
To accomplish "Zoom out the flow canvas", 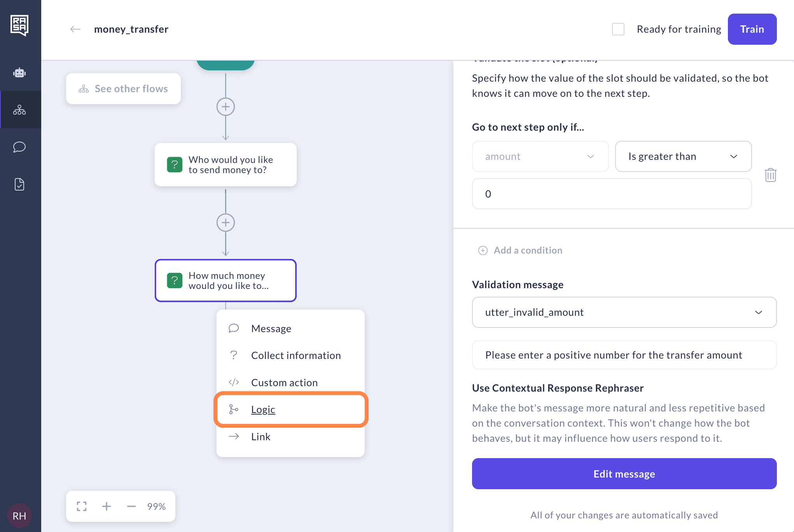I will [131, 506].
